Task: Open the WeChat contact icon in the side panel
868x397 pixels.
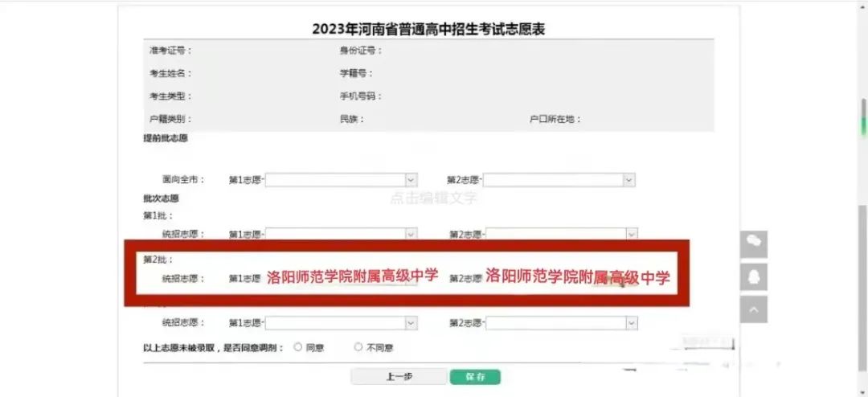Action: pyautogui.click(x=753, y=244)
